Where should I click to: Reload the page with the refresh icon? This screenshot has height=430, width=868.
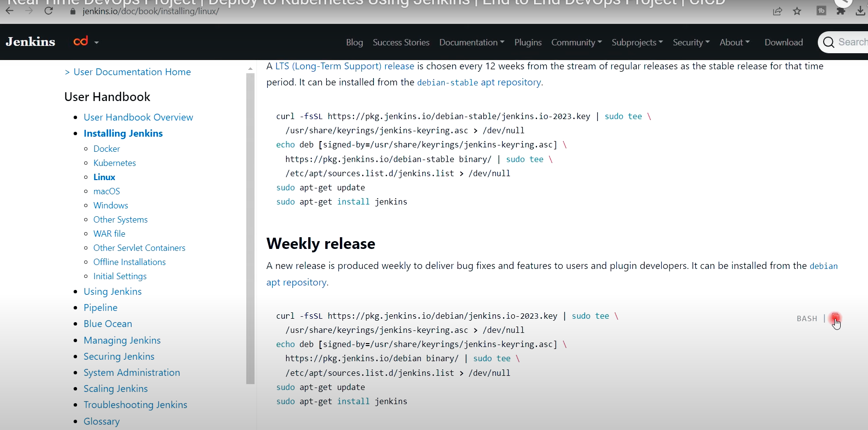point(48,11)
